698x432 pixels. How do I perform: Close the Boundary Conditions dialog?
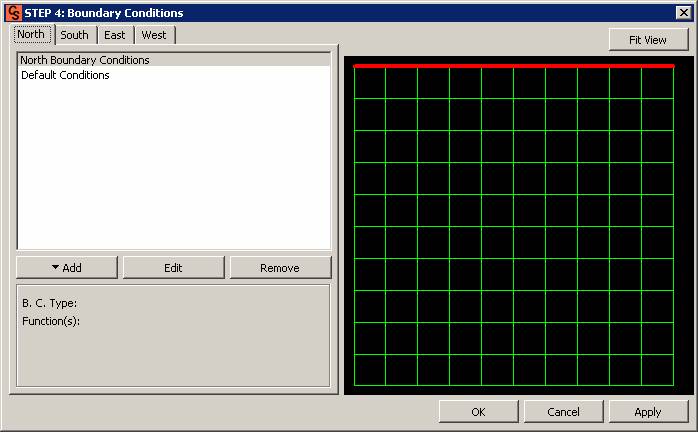(x=683, y=12)
